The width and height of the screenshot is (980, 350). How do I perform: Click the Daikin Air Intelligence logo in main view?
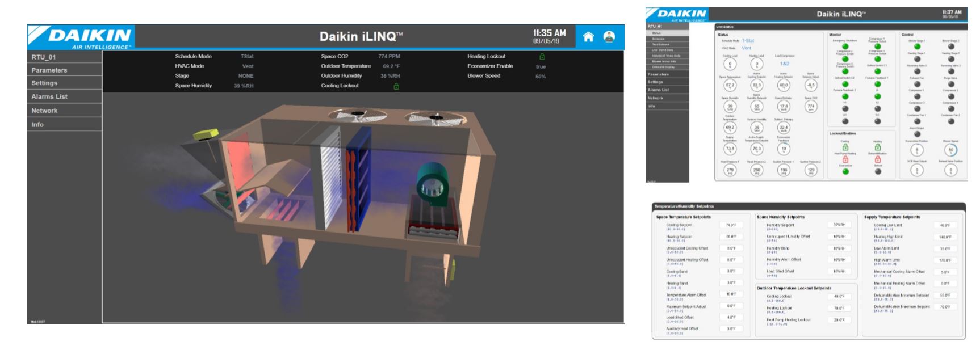[x=81, y=37]
